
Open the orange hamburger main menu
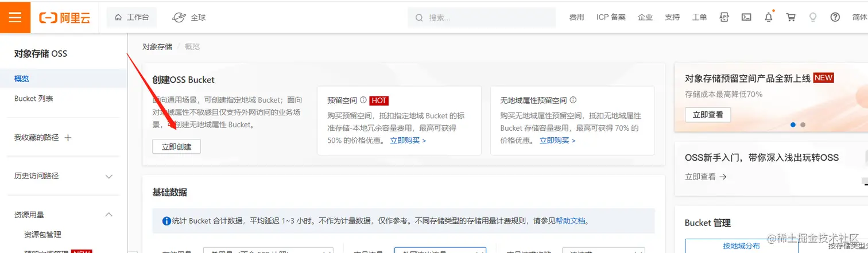[15, 17]
